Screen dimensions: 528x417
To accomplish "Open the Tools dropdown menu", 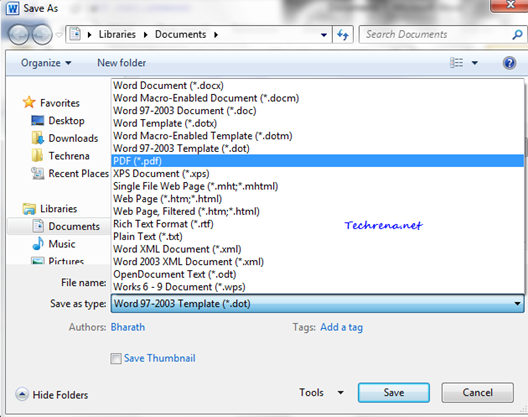I will point(321,392).
